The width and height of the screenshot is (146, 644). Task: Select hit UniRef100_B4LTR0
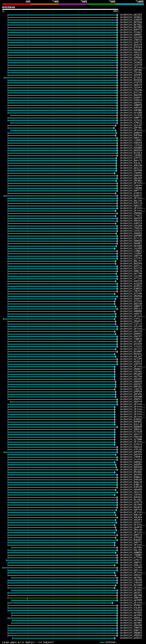point(131,550)
